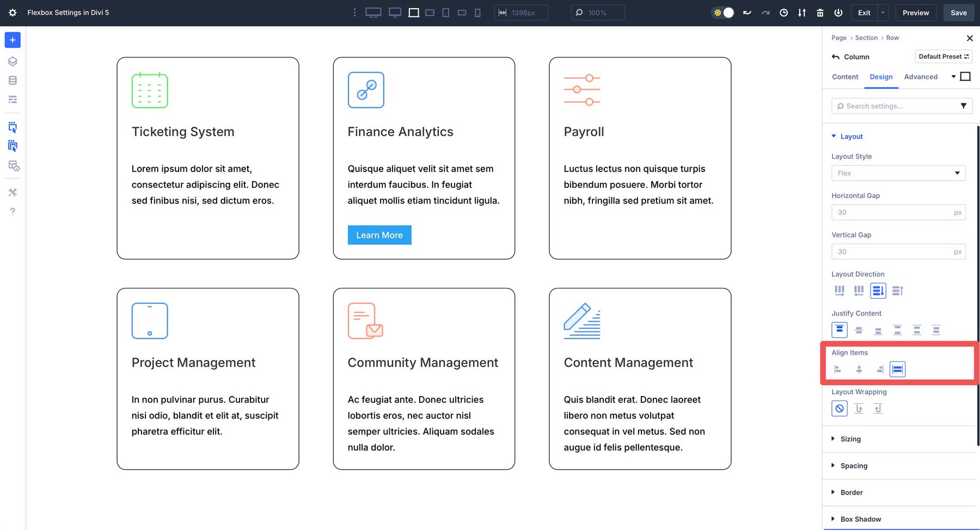Switch to the Advanced tab
The height and width of the screenshot is (530, 980).
pyautogui.click(x=921, y=77)
